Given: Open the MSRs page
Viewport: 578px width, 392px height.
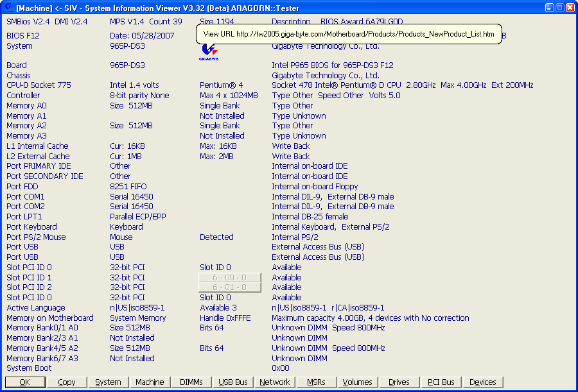Looking at the screenshot, I should coord(316,382).
